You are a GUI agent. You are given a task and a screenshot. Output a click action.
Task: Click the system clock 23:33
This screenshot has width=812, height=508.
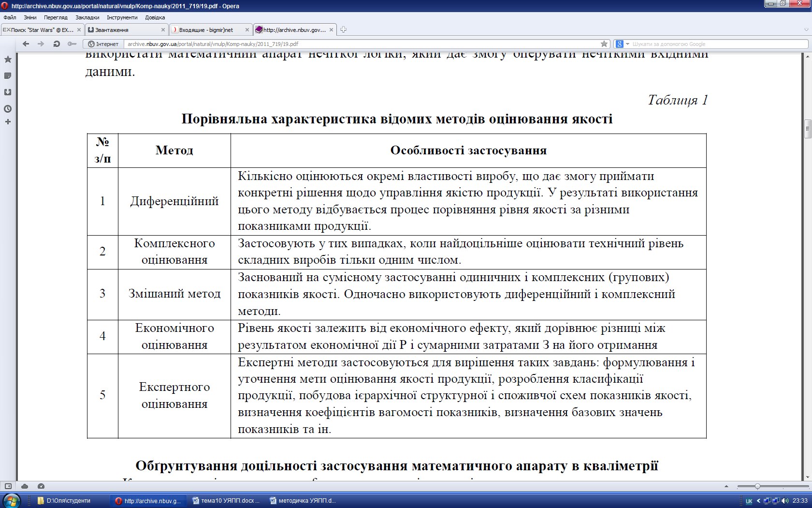800,501
